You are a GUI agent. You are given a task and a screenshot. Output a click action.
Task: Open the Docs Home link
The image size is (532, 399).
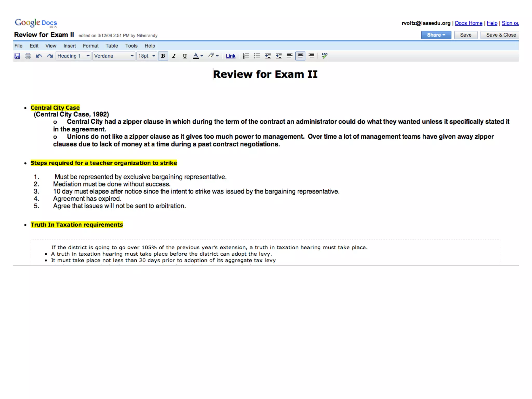click(468, 23)
